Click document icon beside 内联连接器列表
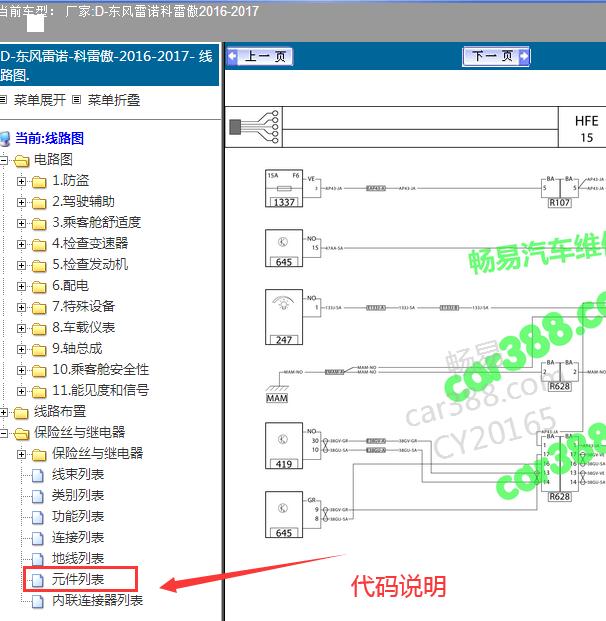 pos(38,601)
